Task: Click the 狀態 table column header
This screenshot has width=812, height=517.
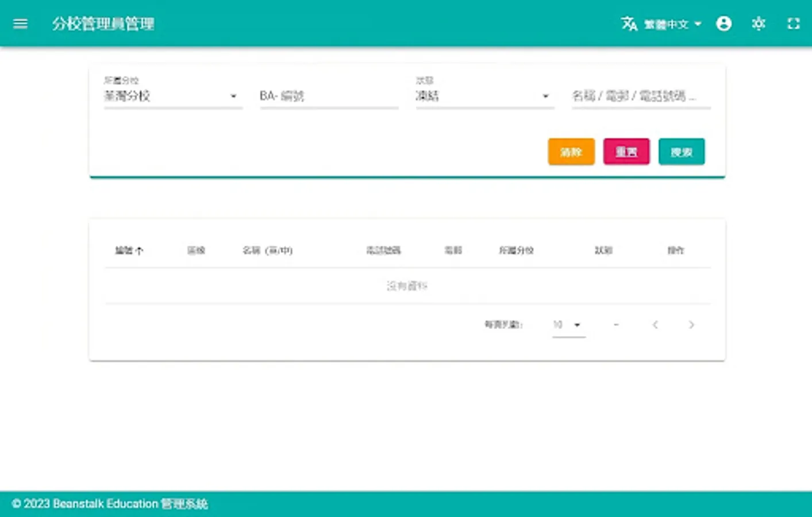Action: [x=603, y=250]
